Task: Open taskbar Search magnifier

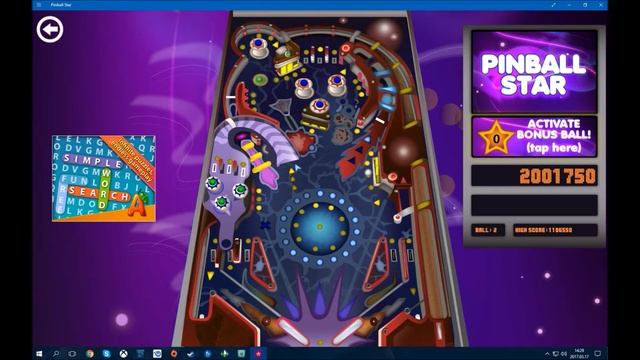Action: (x=56, y=353)
